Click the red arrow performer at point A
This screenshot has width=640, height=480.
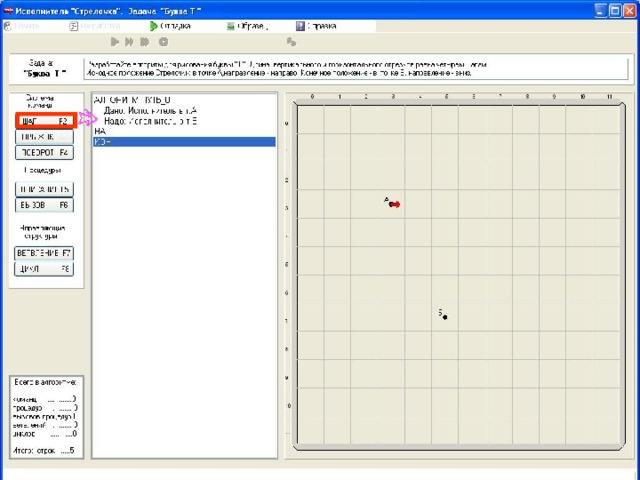395,204
